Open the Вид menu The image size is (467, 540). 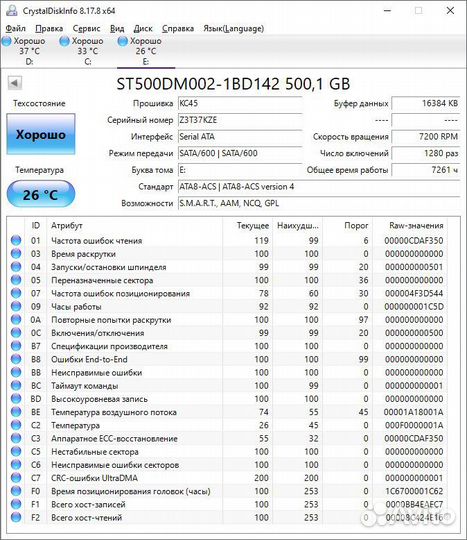pyautogui.click(x=117, y=28)
